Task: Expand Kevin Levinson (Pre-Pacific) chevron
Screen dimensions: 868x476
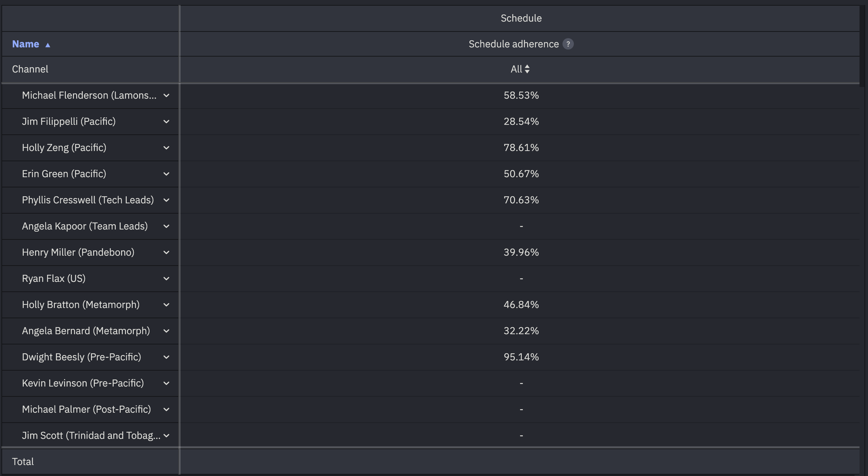Action: click(x=166, y=383)
